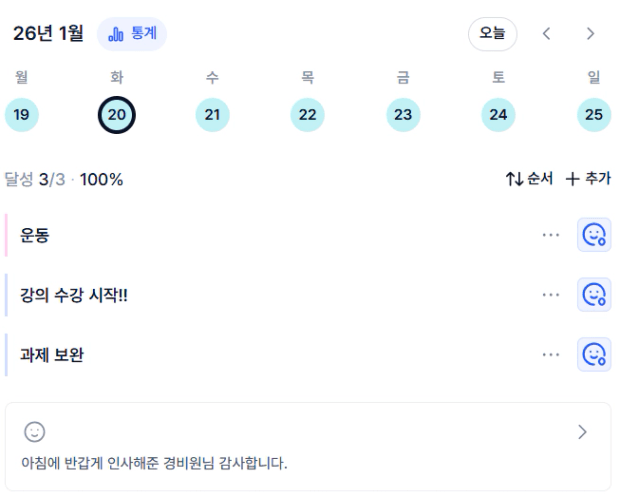Open the 통계 statistics chart button

tap(132, 34)
